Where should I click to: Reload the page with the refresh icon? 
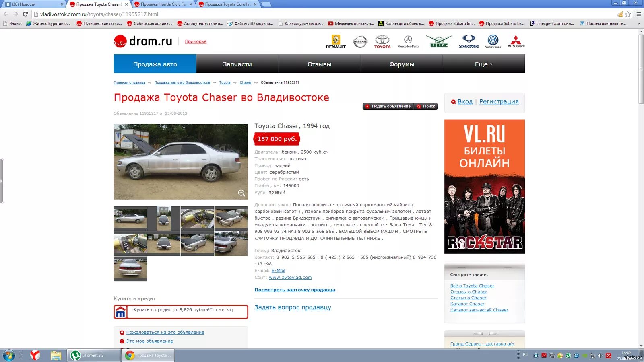(x=25, y=14)
